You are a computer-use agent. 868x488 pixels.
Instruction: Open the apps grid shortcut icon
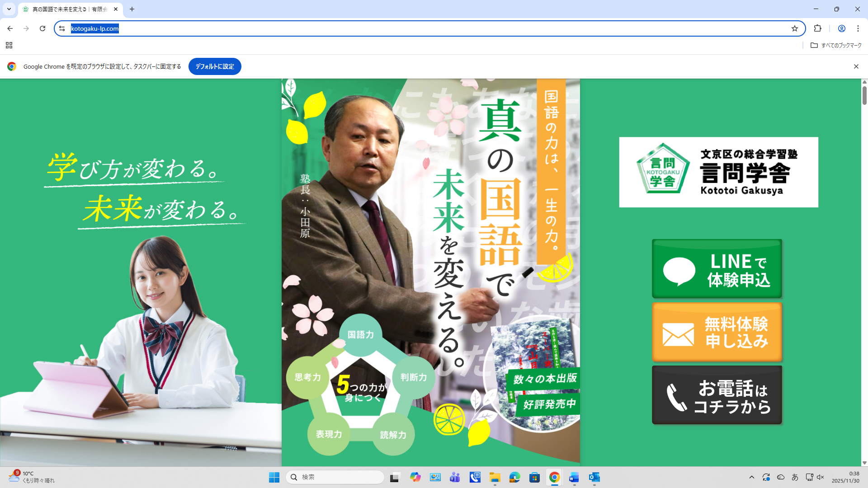9,45
